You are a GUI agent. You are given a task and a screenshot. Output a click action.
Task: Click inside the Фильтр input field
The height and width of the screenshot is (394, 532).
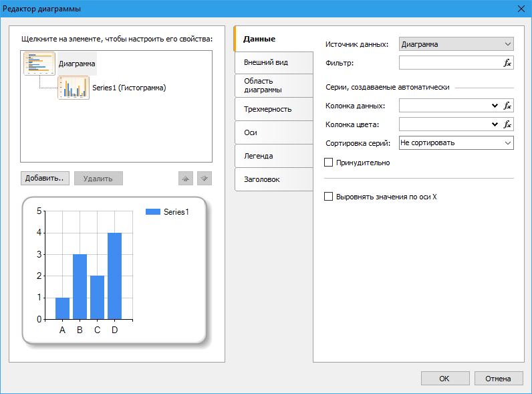[x=449, y=63]
